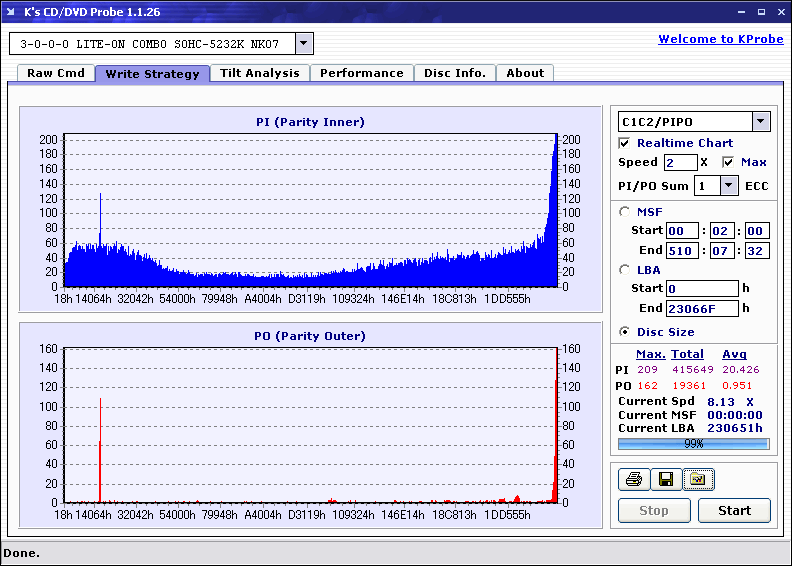Click the printer icon to print results
Screen dimensions: 792x566
click(633, 480)
